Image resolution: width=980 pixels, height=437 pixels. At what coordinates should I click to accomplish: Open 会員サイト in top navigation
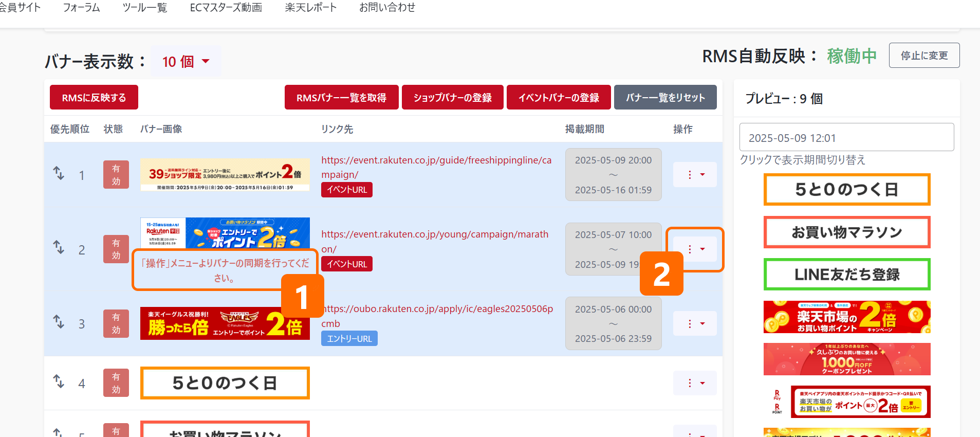[20, 8]
